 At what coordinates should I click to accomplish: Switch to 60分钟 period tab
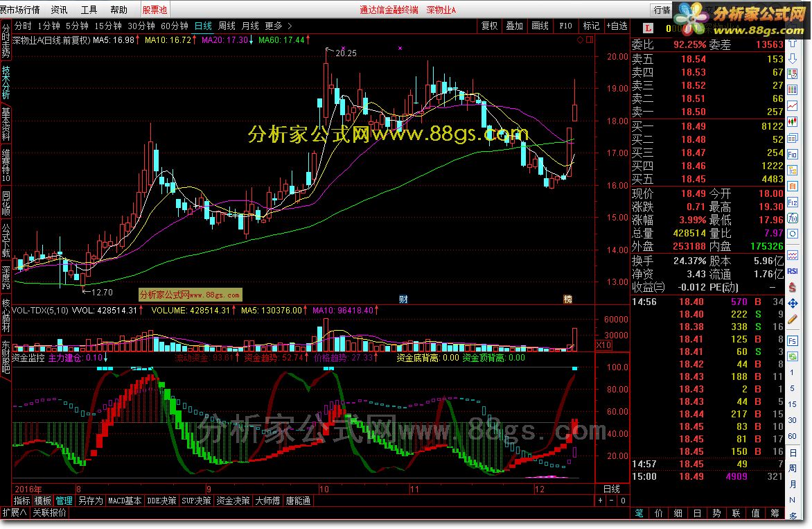coord(175,26)
